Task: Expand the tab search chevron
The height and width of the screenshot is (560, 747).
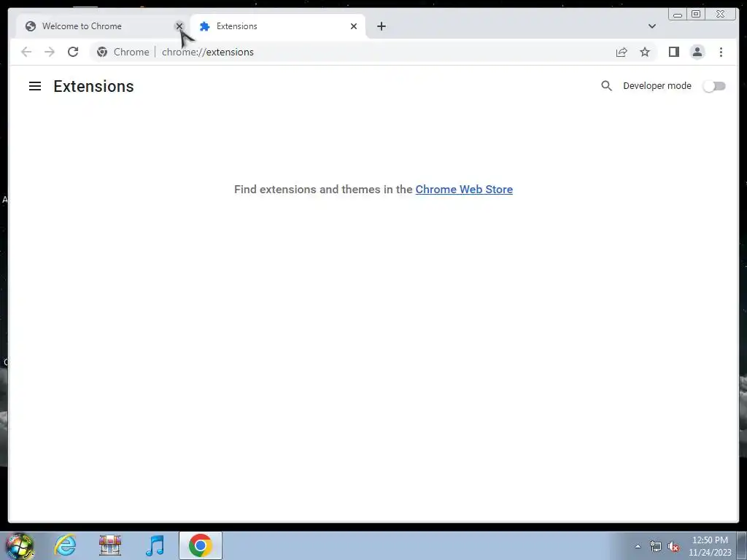Action: pos(651,26)
